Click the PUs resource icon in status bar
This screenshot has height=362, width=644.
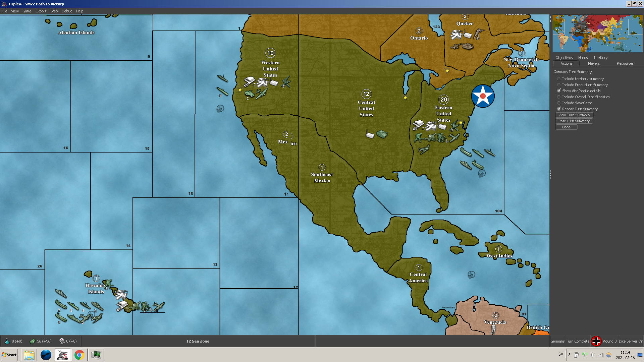pyautogui.click(x=33, y=341)
